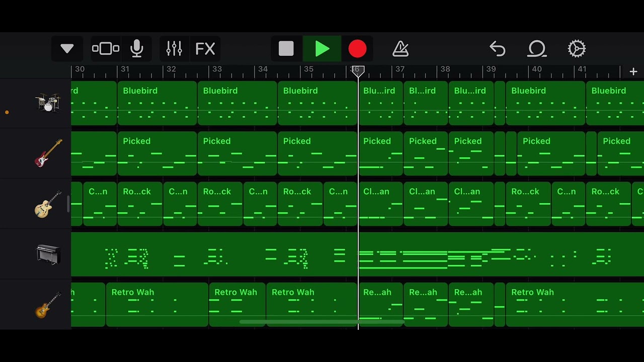Click bar 38 on the timeline ruler
644x362 pixels.
pyautogui.click(x=445, y=69)
